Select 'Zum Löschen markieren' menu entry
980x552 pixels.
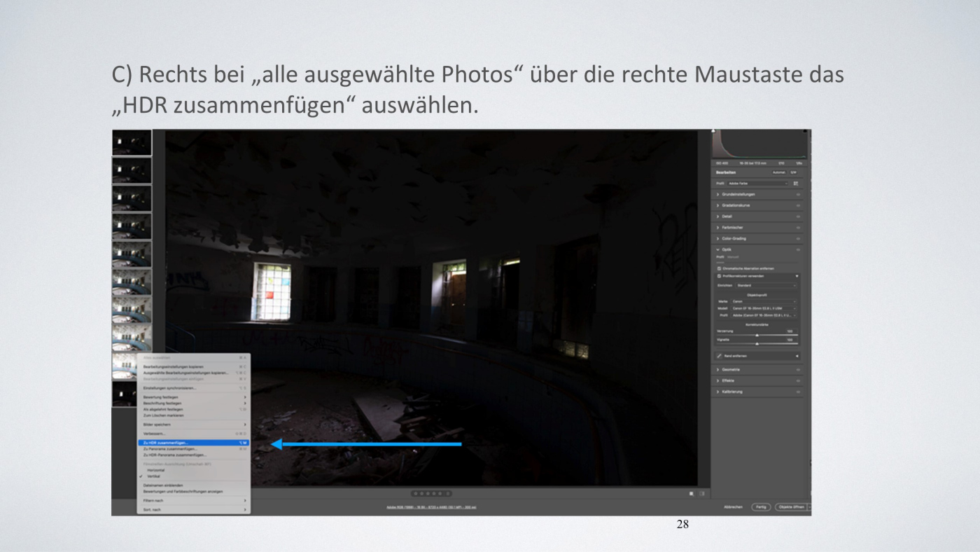(x=193, y=415)
